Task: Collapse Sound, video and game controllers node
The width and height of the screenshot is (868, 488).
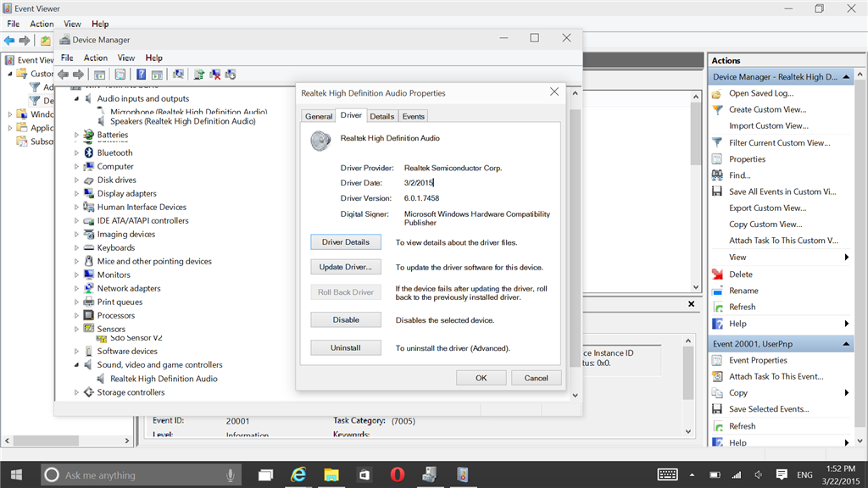Action: click(x=76, y=364)
